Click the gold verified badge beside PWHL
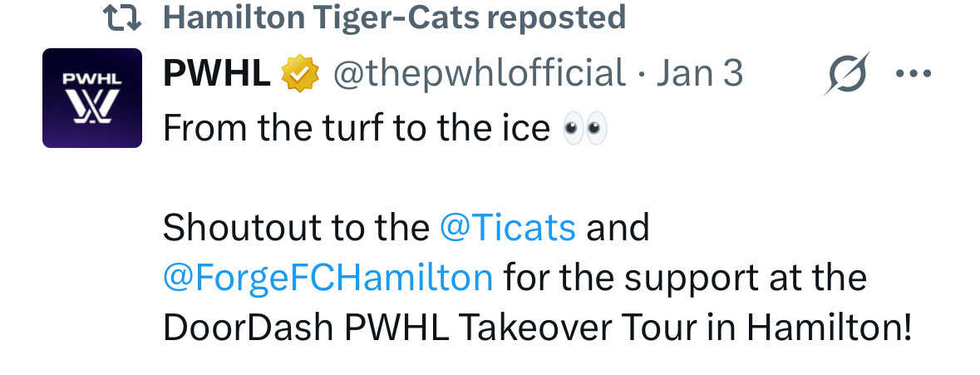 coord(300,75)
